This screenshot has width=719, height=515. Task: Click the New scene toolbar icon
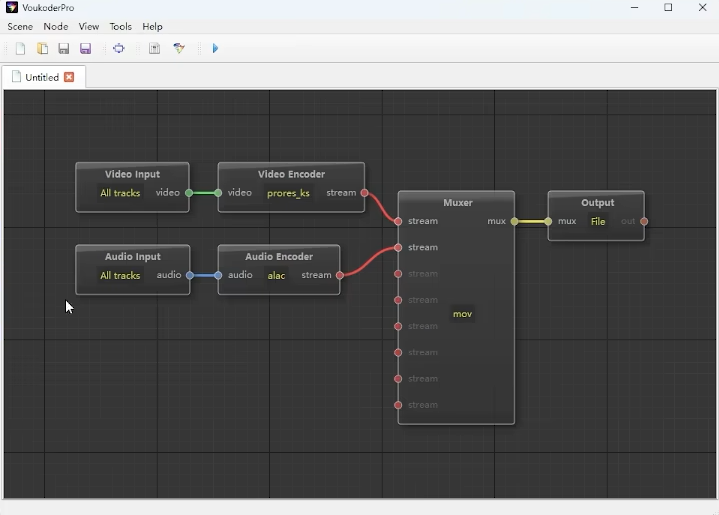[20, 49]
